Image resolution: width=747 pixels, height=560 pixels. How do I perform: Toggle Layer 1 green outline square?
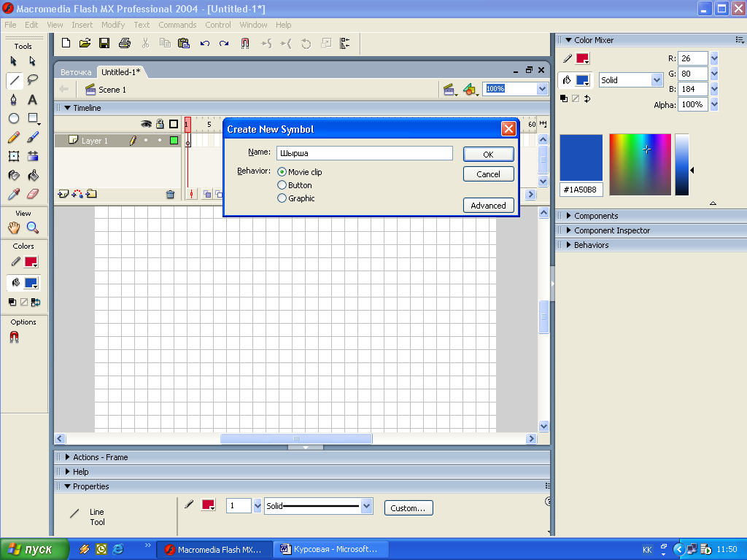coord(174,141)
